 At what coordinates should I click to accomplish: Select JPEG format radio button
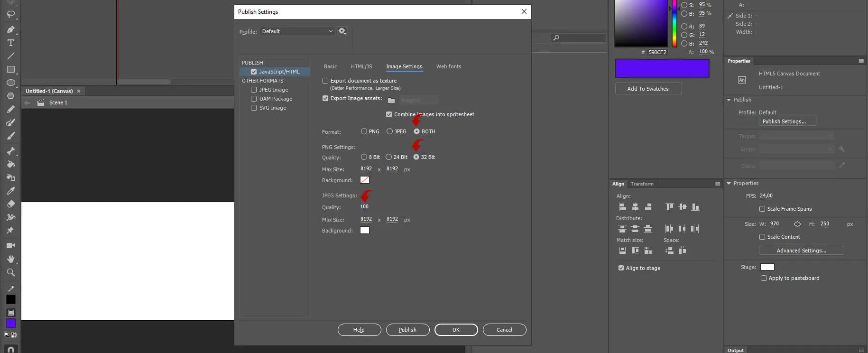point(389,131)
